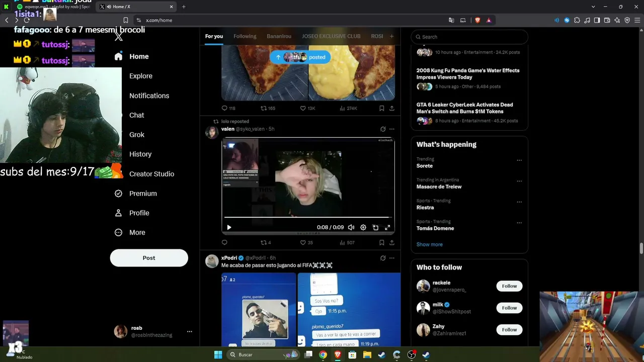644x362 pixels.
Task: Open Chat in the sidebar
Action: pos(136,115)
